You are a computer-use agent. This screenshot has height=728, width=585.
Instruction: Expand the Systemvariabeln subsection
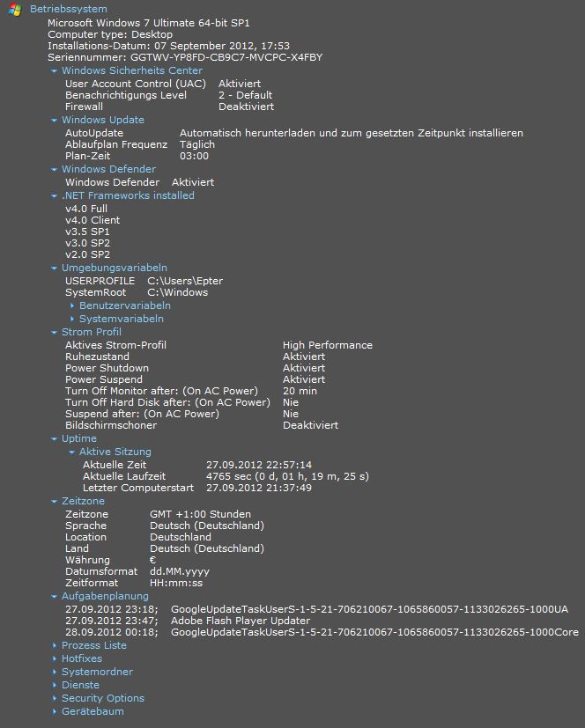[x=122, y=319]
